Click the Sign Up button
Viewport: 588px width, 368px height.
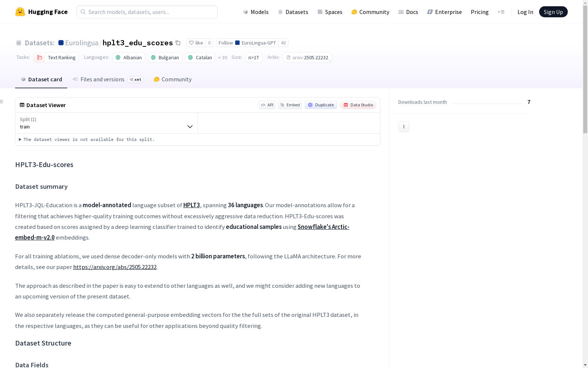553,12
